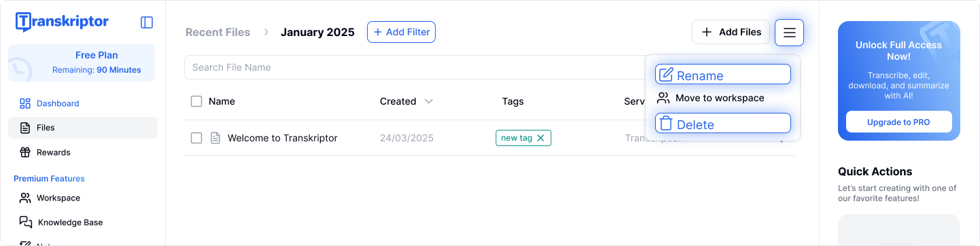Select Rename from the menu
The width and height of the screenshot is (980, 246).
[722, 74]
